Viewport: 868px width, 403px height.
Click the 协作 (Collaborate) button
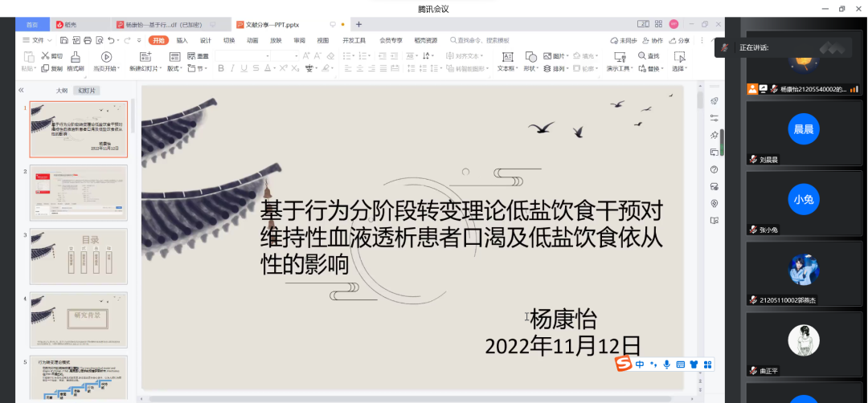pyautogui.click(x=653, y=40)
